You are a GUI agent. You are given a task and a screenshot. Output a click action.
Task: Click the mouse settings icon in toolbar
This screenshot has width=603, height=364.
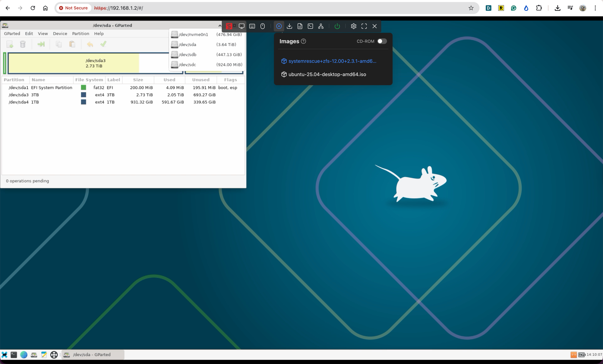pos(263,26)
